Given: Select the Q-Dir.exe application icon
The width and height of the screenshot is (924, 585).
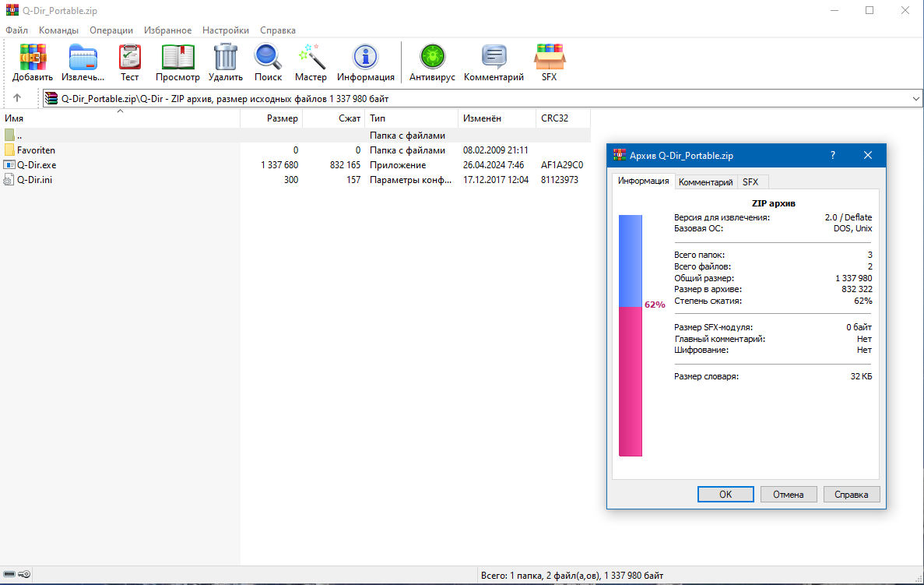Looking at the screenshot, I should pos(9,165).
